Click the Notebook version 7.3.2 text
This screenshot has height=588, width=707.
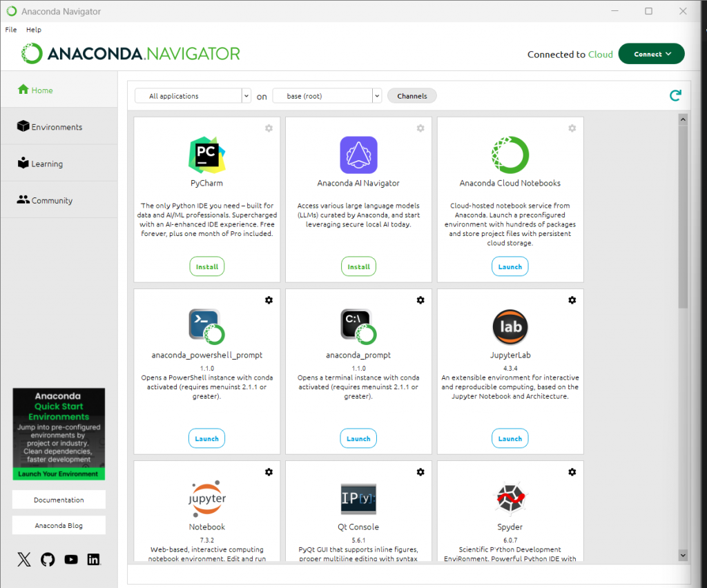pyautogui.click(x=207, y=540)
